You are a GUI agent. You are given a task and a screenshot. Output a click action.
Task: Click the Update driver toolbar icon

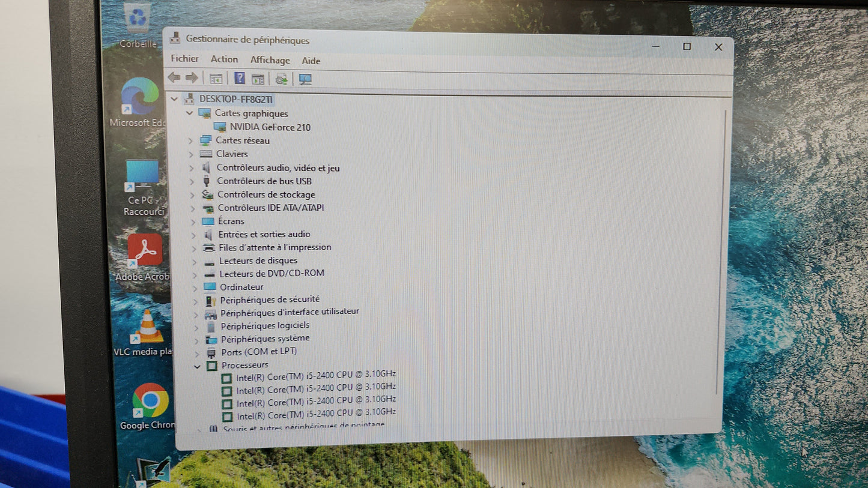click(x=281, y=79)
